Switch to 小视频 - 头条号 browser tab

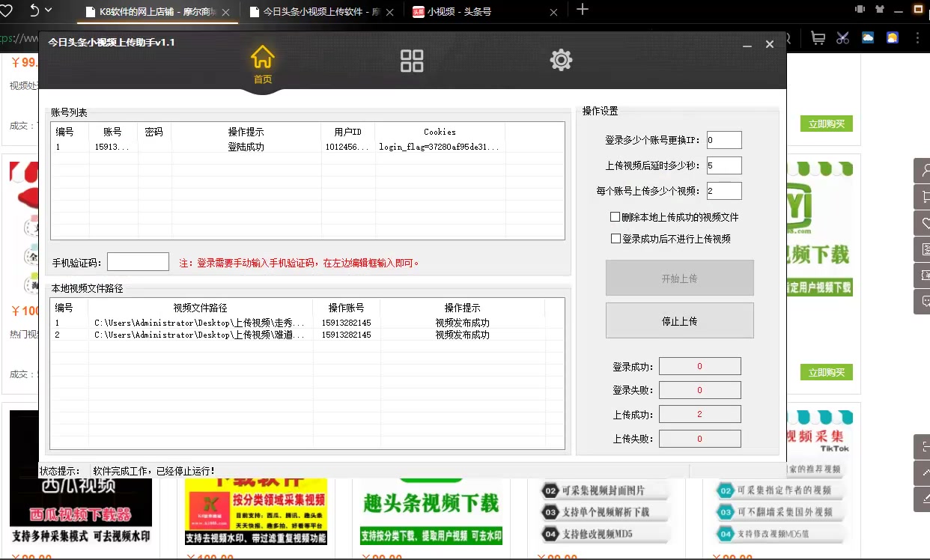[484, 12]
